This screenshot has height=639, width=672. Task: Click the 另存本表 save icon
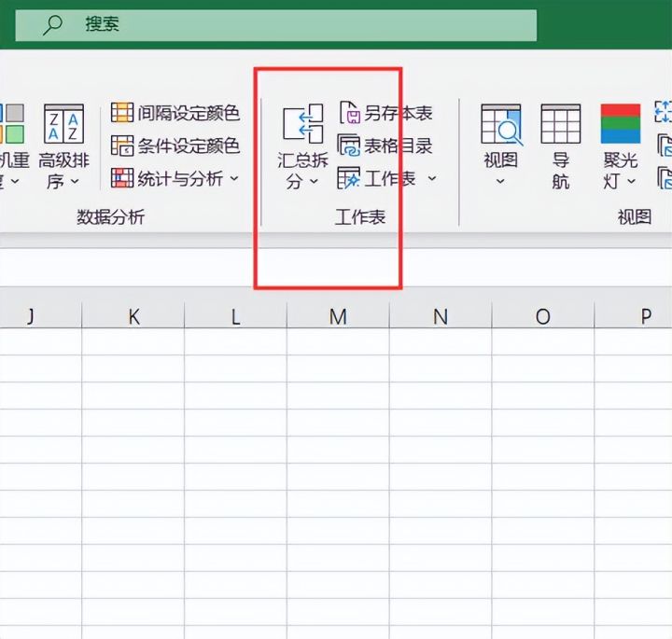point(349,113)
